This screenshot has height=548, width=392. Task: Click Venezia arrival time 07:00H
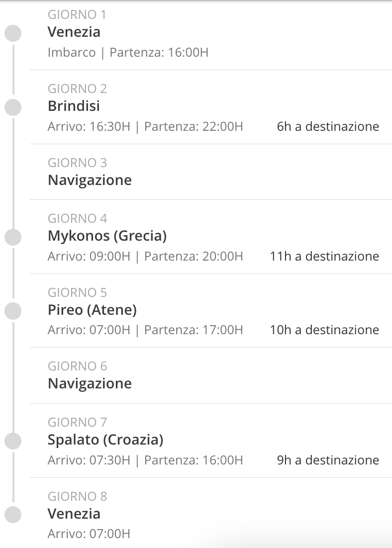89,534
